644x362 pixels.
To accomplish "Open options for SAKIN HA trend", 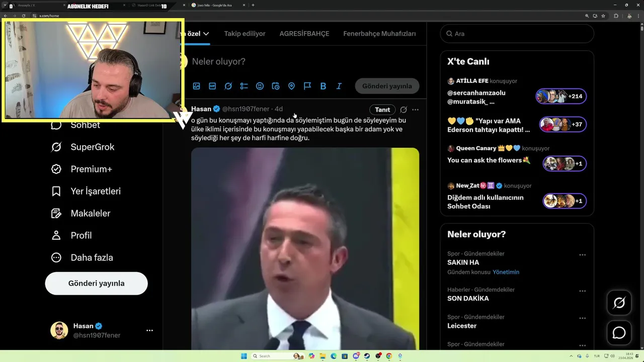I will pos(582,255).
